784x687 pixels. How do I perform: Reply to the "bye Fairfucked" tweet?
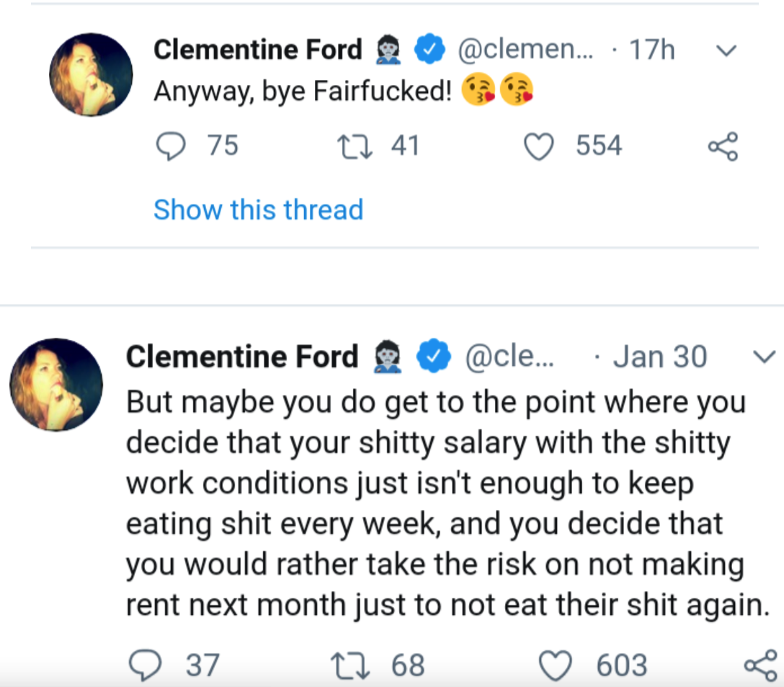[x=170, y=147]
